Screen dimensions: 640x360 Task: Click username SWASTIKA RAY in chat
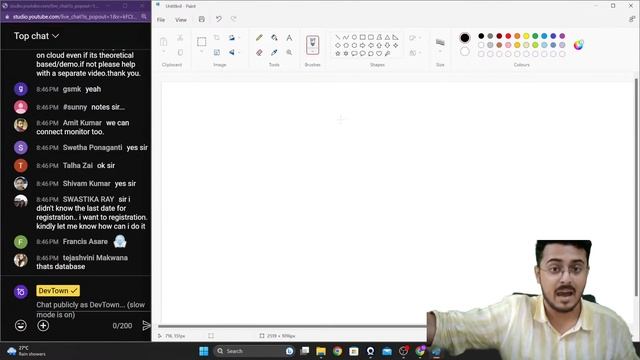click(88, 199)
